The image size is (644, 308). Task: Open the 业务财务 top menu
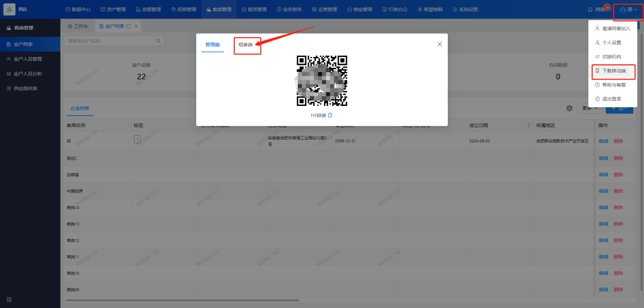click(289, 9)
